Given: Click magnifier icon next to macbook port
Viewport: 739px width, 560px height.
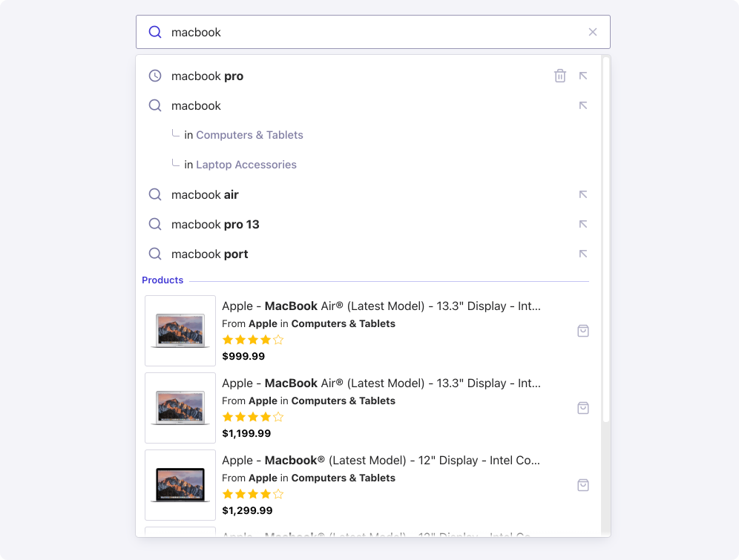Looking at the screenshot, I should click(x=155, y=254).
